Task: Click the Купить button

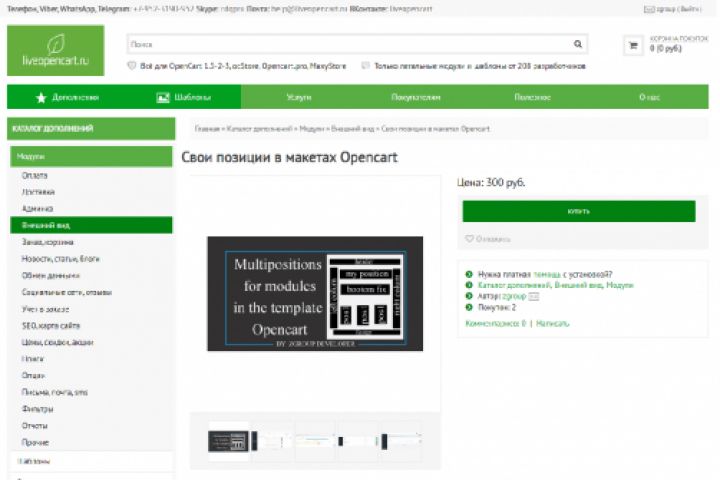Action: click(x=579, y=211)
